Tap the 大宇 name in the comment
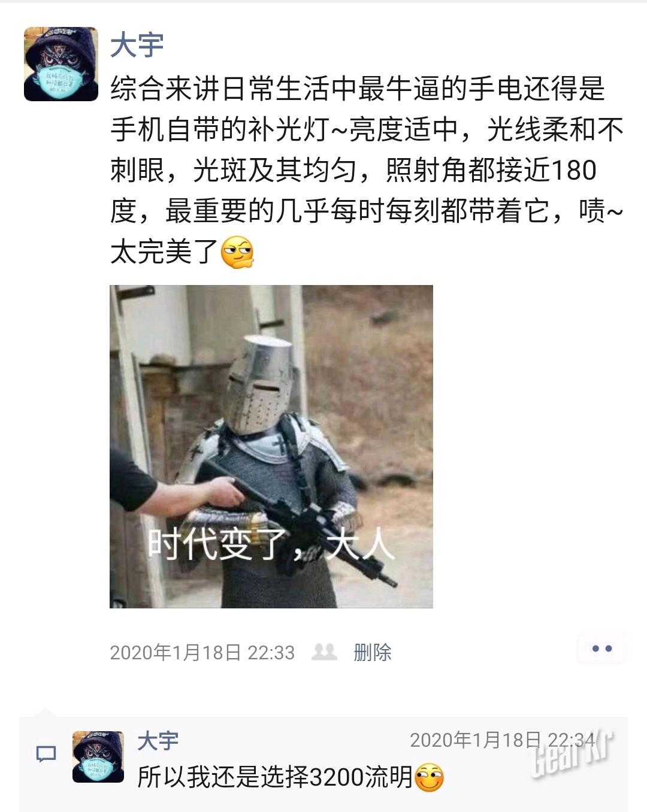 click(158, 741)
